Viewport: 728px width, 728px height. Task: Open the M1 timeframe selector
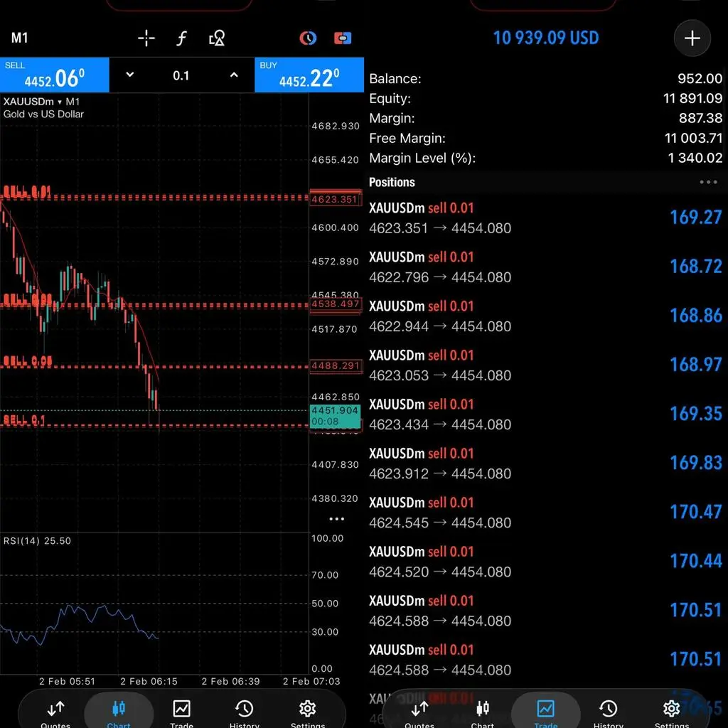[19, 38]
